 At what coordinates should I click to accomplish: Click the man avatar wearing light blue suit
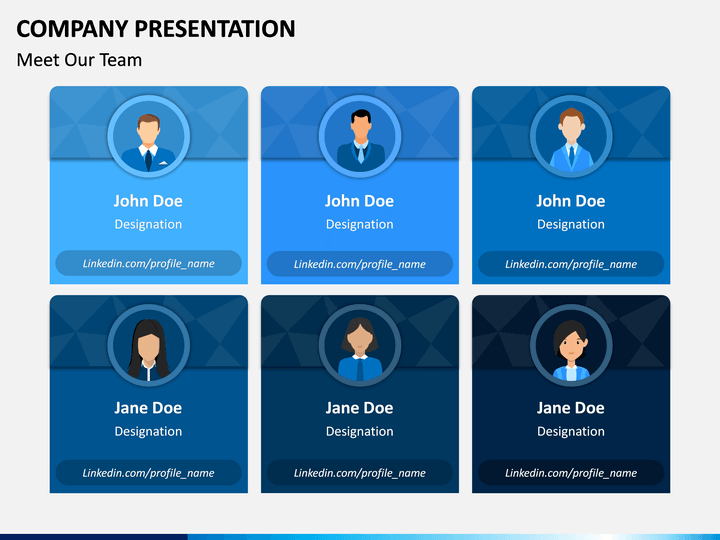[571, 136]
